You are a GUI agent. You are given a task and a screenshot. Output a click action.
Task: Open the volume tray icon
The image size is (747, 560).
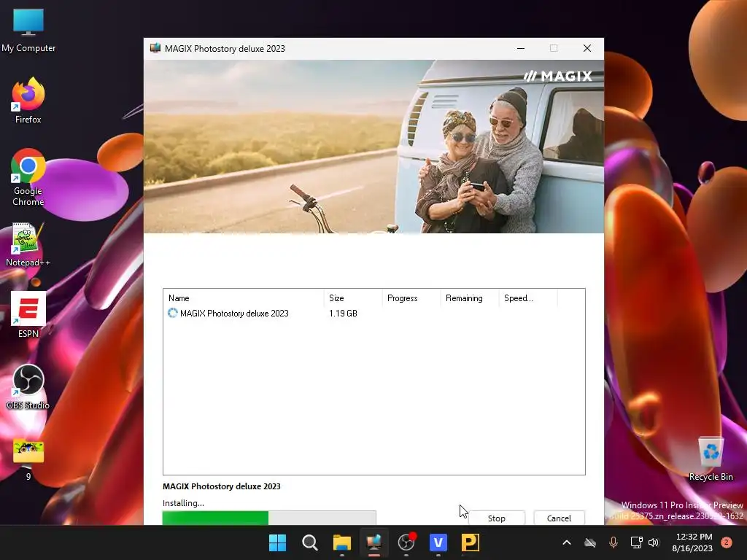[x=654, y=542]
